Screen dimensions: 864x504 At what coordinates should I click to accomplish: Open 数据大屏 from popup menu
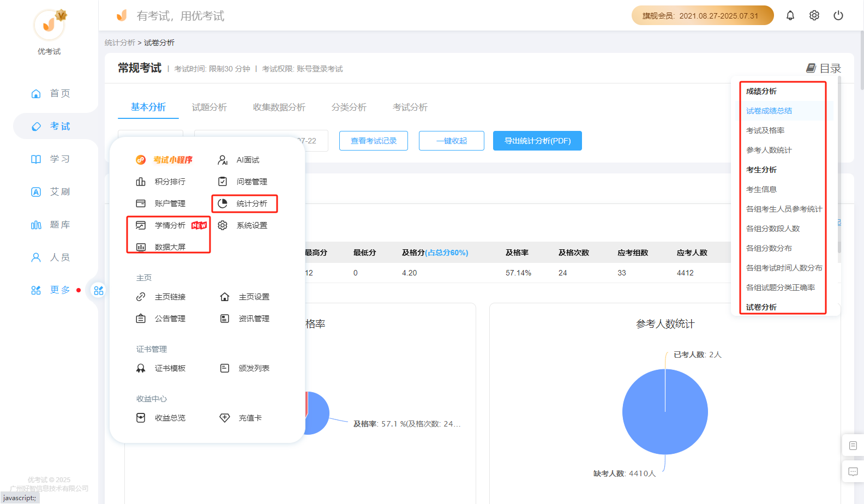point(161,247)
